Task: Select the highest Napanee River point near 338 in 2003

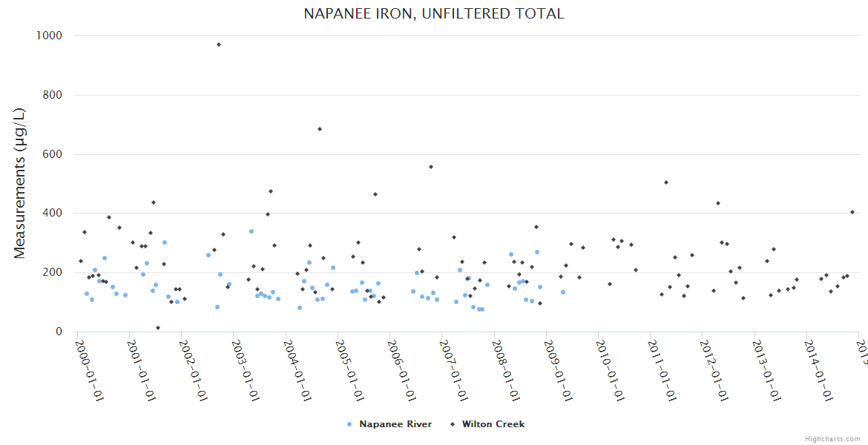Action: (251, 231)
